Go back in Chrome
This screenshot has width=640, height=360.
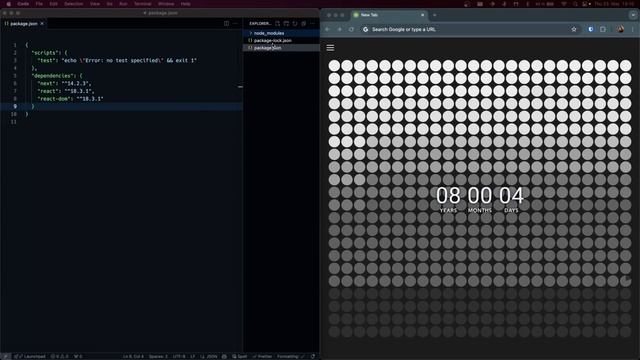[x=328, y=29]
